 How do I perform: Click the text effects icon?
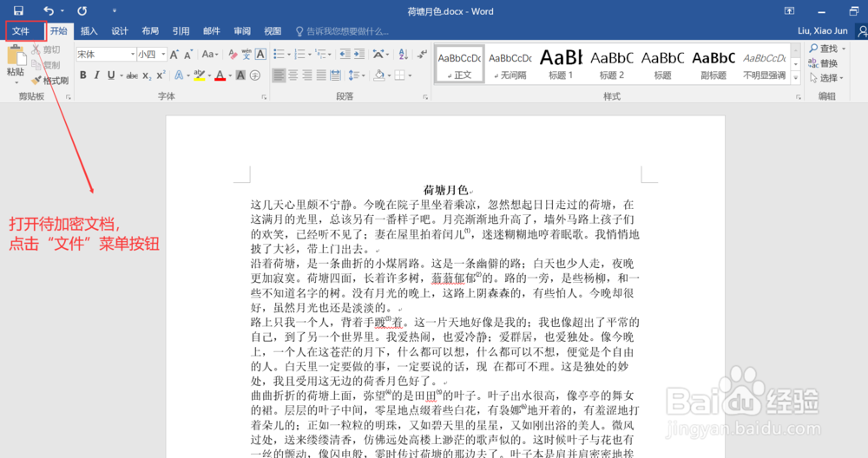pyautogui.click(x=179, y=75)
